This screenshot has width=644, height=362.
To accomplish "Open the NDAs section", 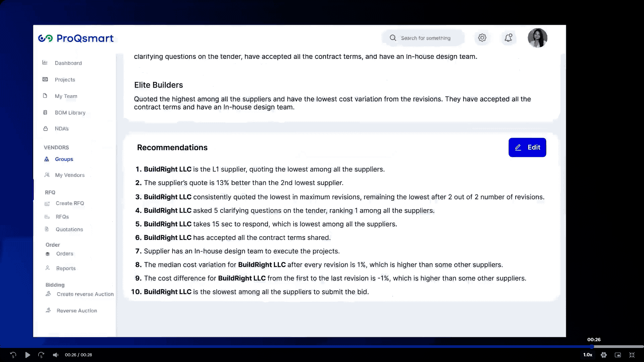I will (x=62, y=128).
